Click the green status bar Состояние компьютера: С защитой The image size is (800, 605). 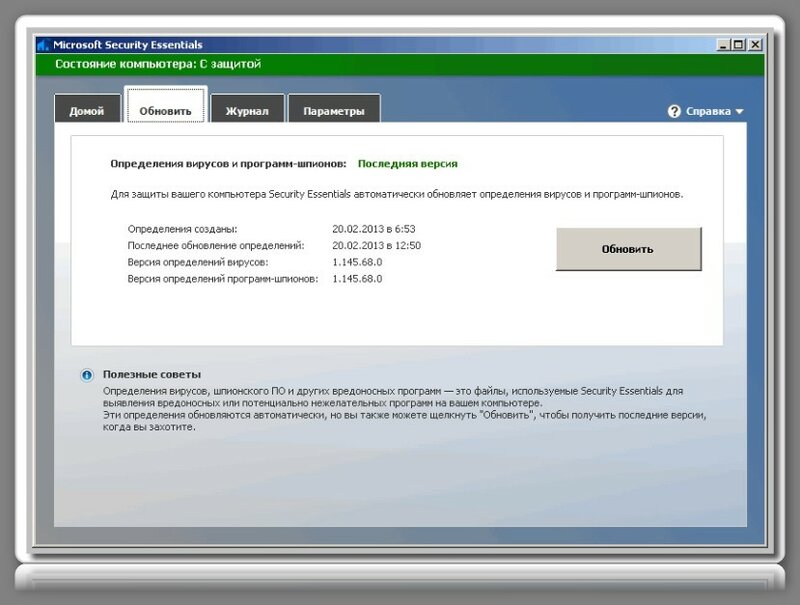click(x=400, y=64)
